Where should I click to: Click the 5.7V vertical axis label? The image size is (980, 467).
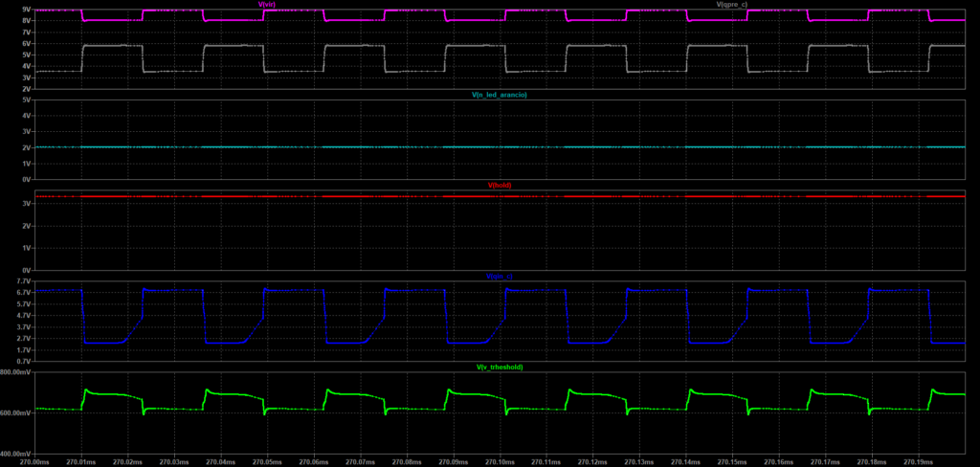click(24, 303)
